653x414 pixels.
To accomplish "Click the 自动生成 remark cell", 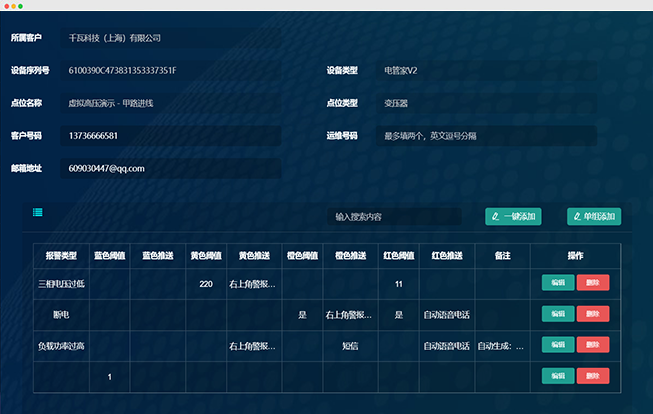I will click(500, 346).
